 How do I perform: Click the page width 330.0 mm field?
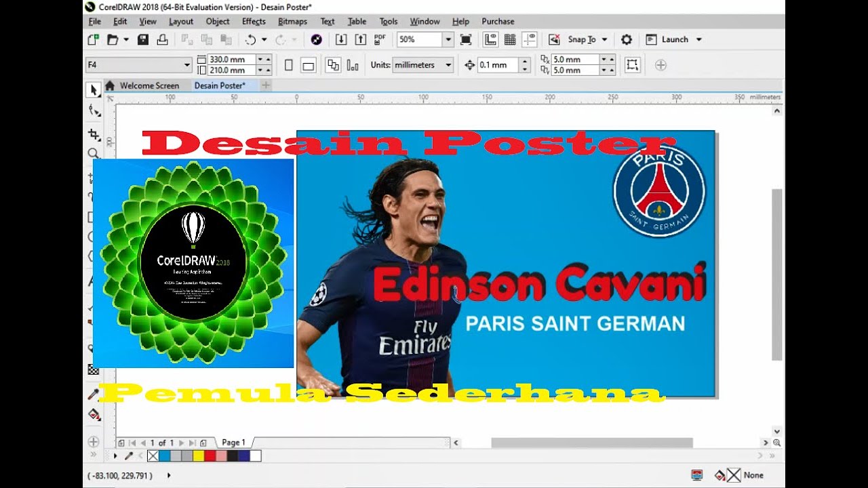231,60
